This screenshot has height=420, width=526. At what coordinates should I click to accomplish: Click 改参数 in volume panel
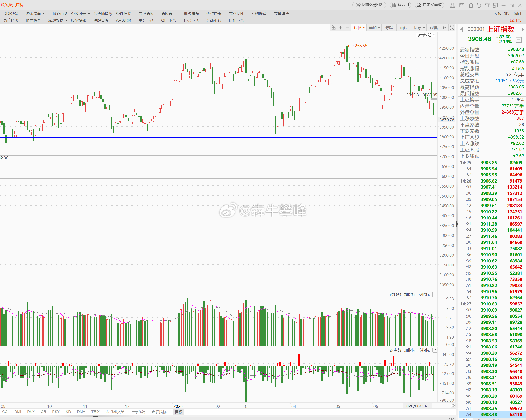tap(395, 294)
